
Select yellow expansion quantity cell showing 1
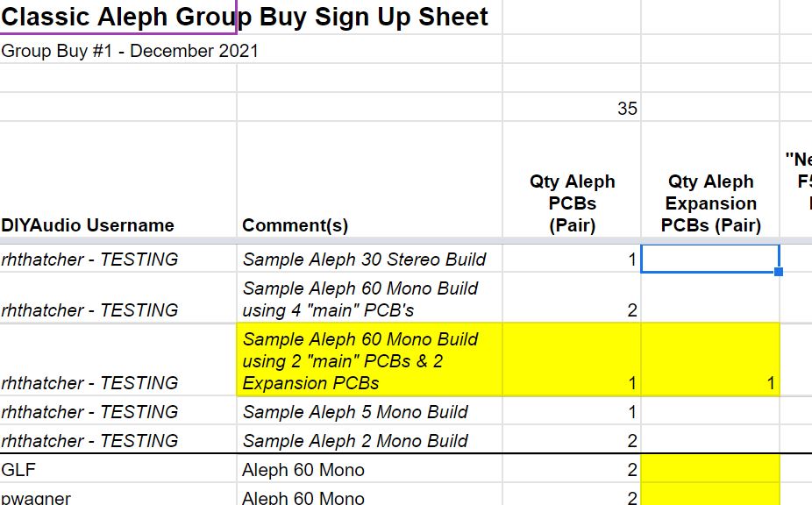coord(710,360)
